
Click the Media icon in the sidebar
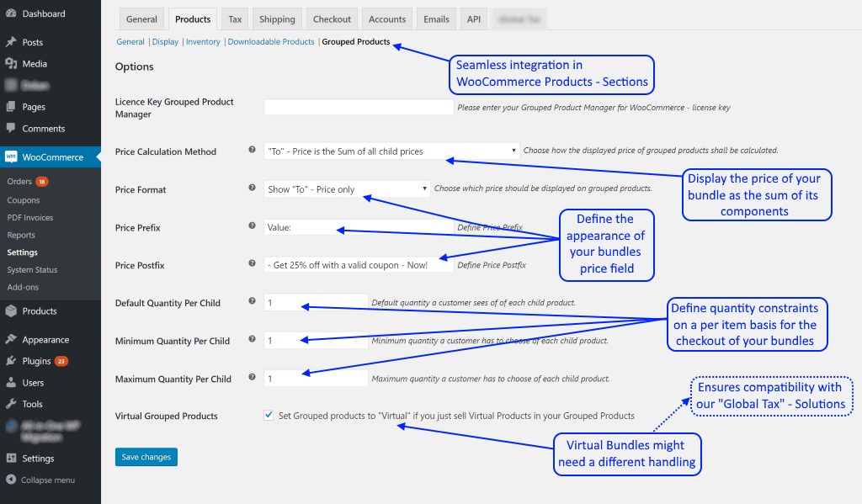click(10, 63)
